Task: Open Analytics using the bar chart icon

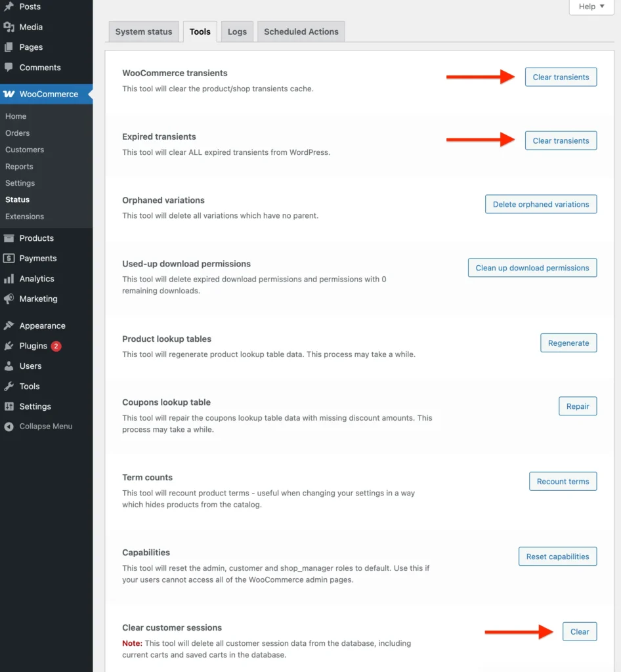Action: 10,278
